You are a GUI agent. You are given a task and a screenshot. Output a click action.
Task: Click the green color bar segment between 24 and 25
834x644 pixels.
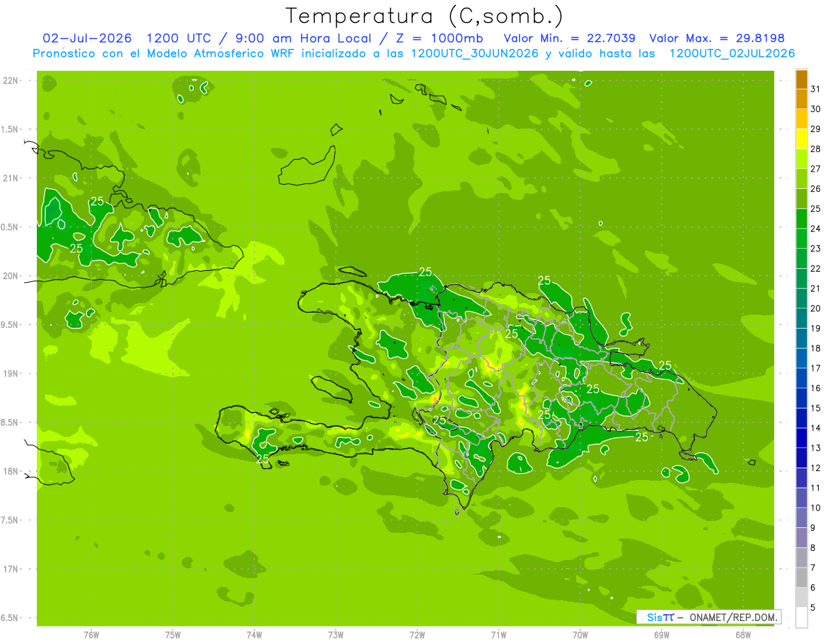tap(801, 219)
